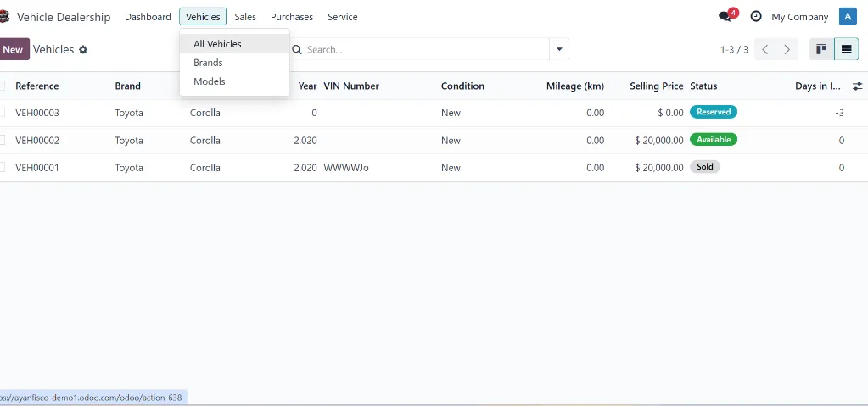This screenshot has width=868, height=406.
Task: Sort by Days in I... column header
Action: (x=818, y=86)
